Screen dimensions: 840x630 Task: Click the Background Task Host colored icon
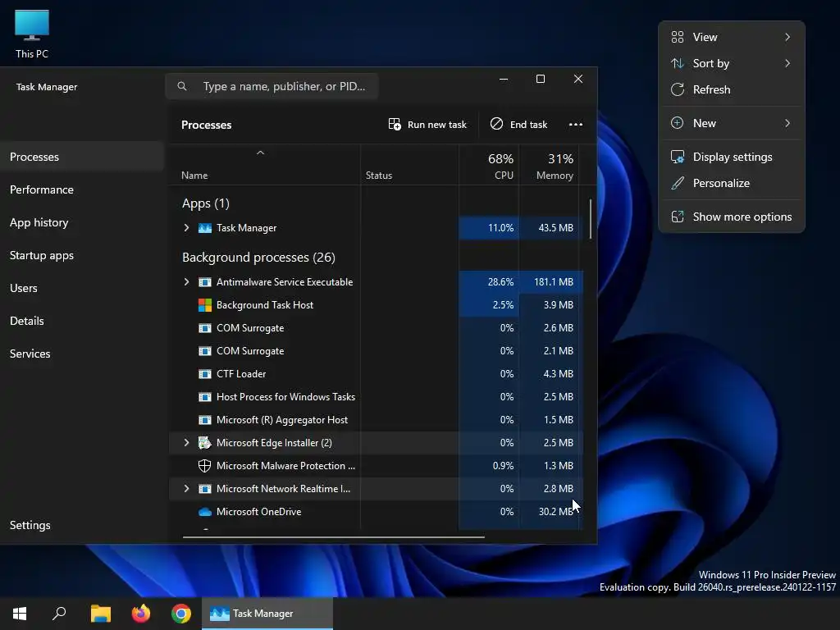click(204, 305)
